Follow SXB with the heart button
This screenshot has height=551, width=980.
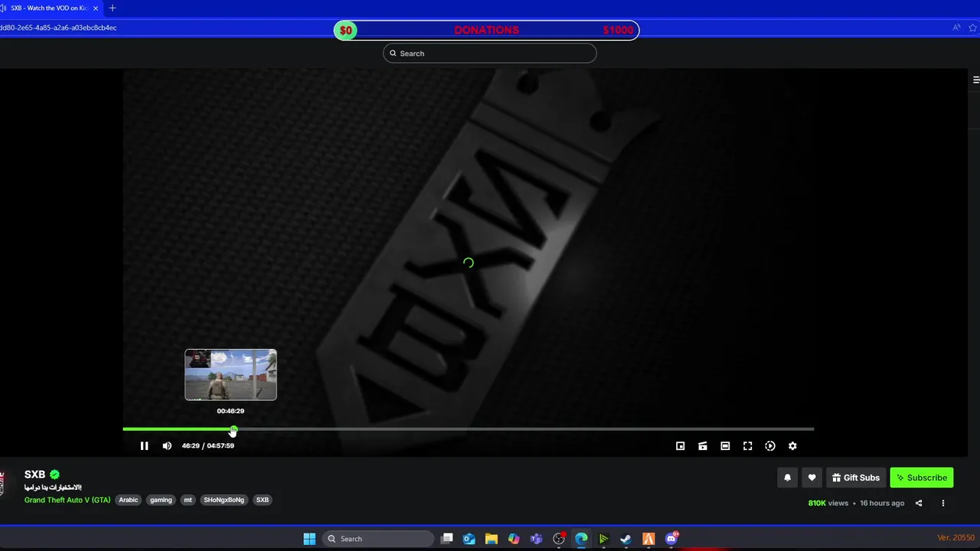coord(812,478)
